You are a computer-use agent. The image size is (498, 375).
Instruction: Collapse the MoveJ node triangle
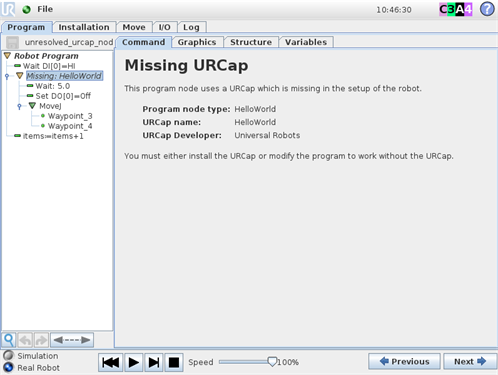pyautogui.click(x=32, y=106)
